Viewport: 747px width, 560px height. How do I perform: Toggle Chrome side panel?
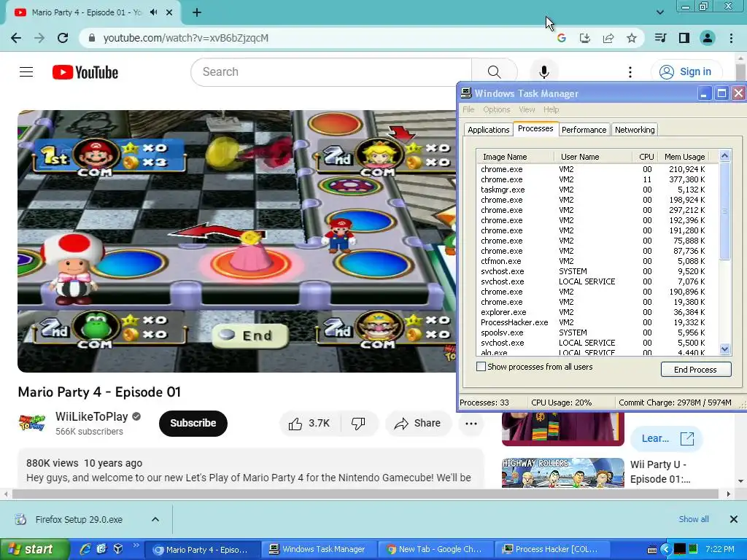(x=684, y=38)
